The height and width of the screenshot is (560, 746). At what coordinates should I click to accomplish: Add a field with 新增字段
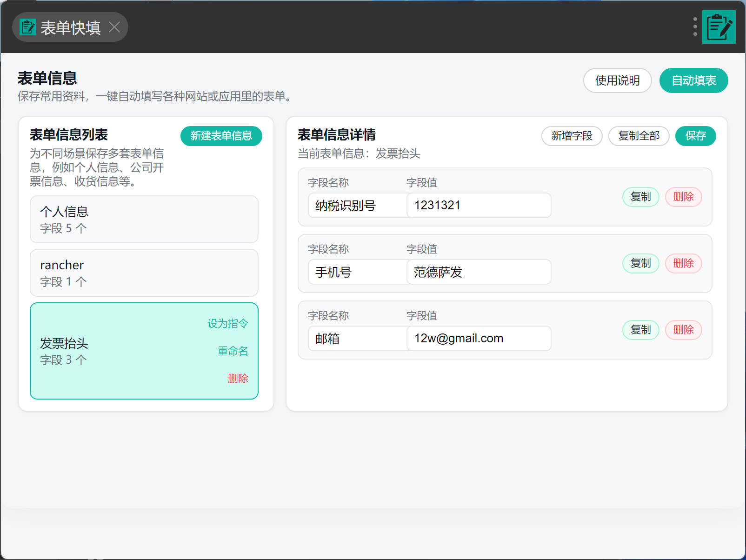[x=572, y=136]
